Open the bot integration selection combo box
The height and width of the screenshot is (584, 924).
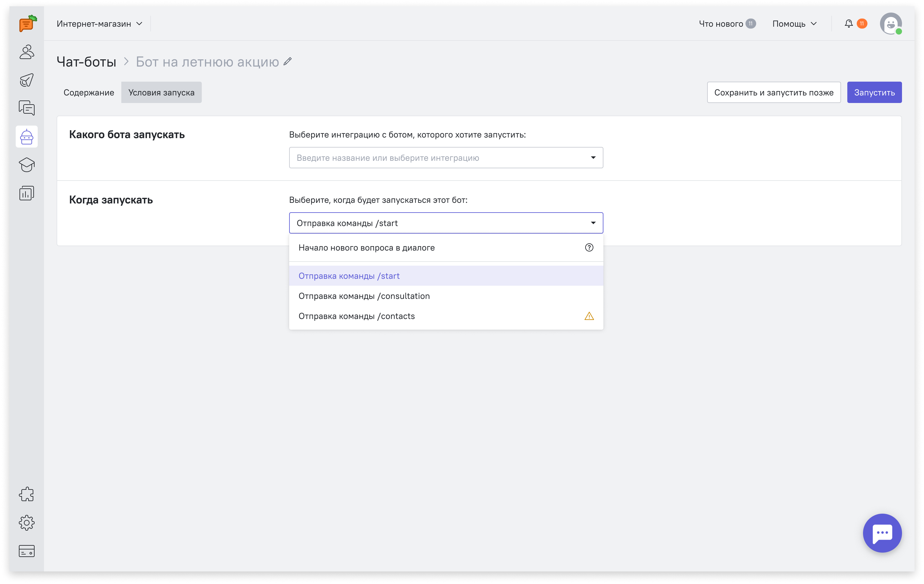[x=446, y=158]
